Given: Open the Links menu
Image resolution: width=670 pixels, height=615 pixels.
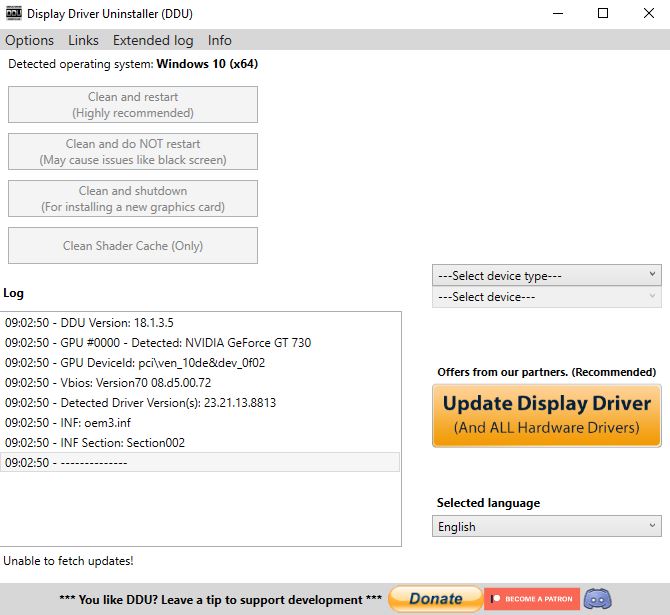Looking at the screenshot, I should tap(83, 40).
